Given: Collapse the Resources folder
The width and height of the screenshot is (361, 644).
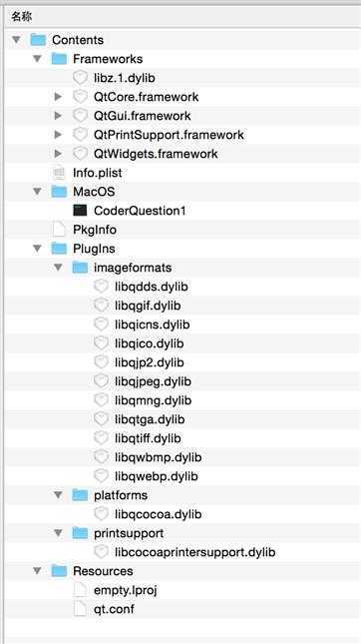Looking at the screenshot, I should coord(37,571).
